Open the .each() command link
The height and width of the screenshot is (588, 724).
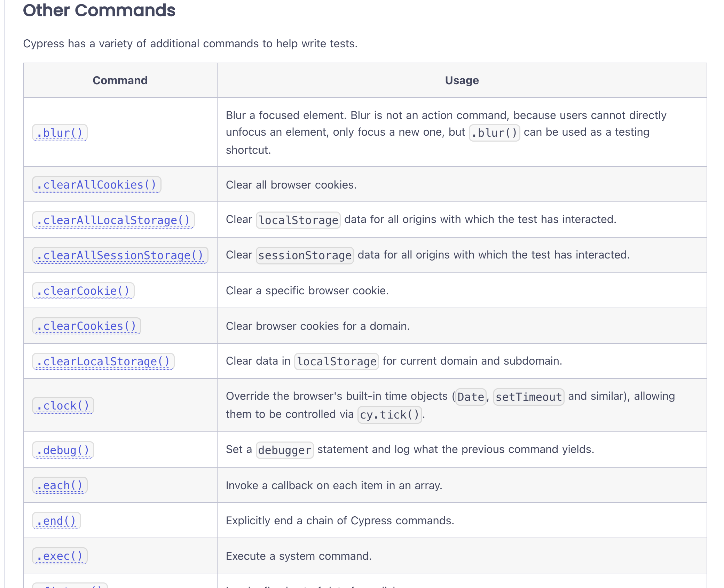(x=60, y=485)
